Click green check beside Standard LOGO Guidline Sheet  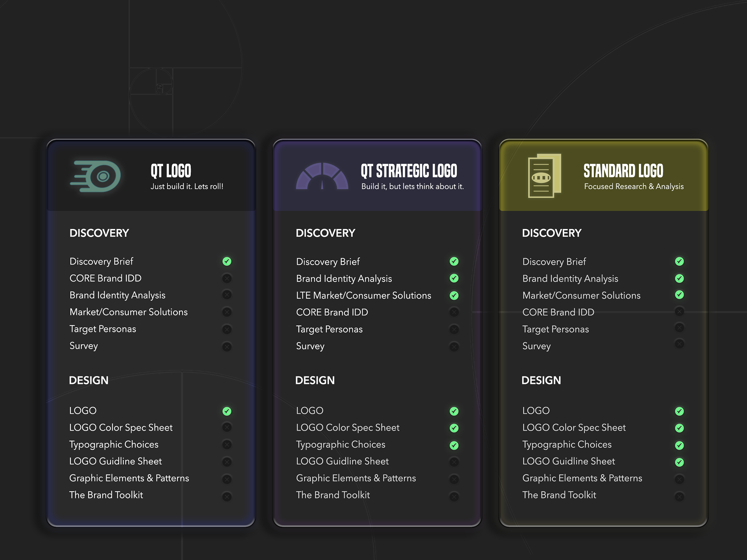click(679, 462)
